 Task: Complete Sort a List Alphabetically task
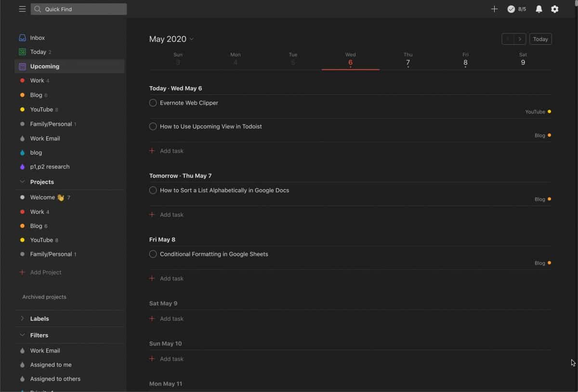tap(153, 190)
